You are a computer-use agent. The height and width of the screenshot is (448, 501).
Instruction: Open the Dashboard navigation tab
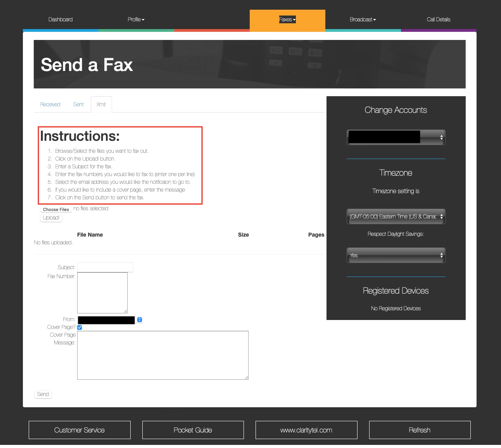tap(60, 19)
